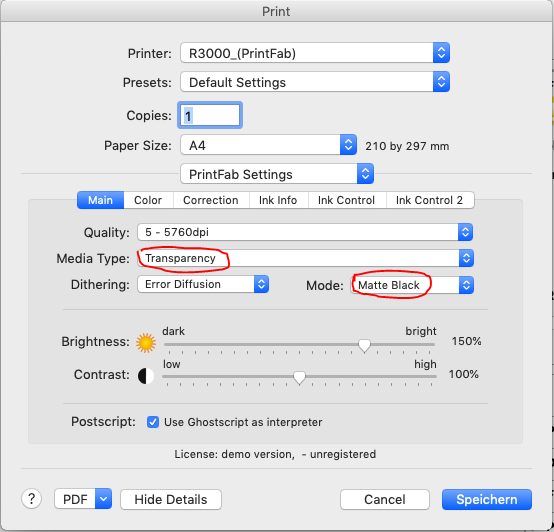Image resolution: width=554 pixels, height=532 pixels.
Task: Open the Dithering Error Diffusion dropdown
Action: 203,284
